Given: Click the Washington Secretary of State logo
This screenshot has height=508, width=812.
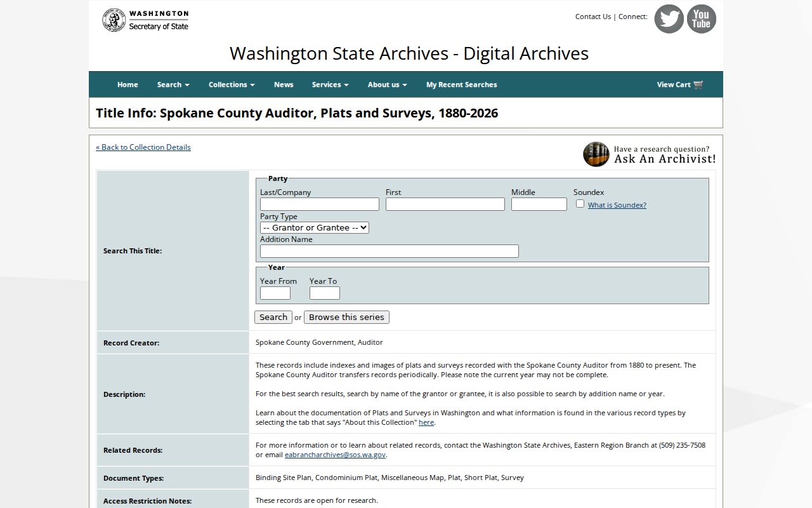Looking at the screenshot, I should click(x=145, y=20).
